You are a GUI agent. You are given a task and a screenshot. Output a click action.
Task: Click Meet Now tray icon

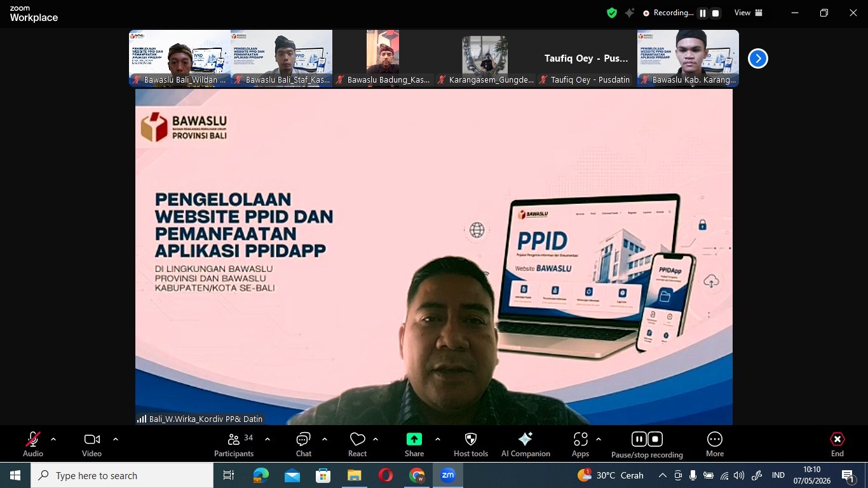pos(678,475)
